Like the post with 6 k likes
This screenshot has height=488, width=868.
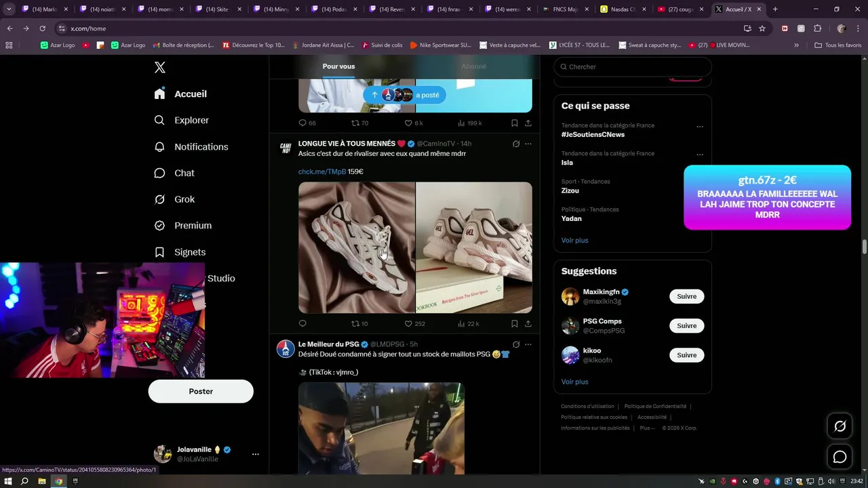click(x=414, y=123)
